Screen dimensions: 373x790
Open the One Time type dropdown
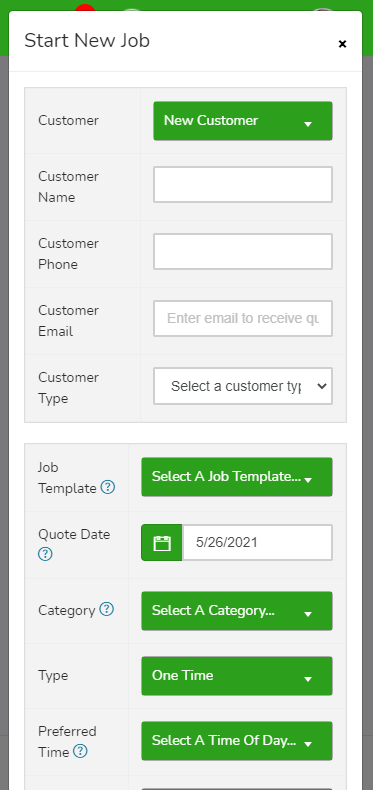[x=237, y=676]
